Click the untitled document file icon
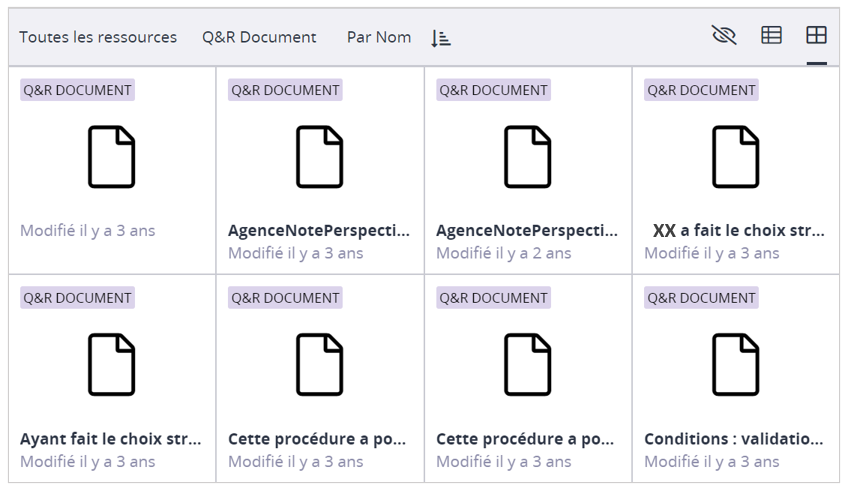This screenshot has width=846, height=489. tap(112, 157)
